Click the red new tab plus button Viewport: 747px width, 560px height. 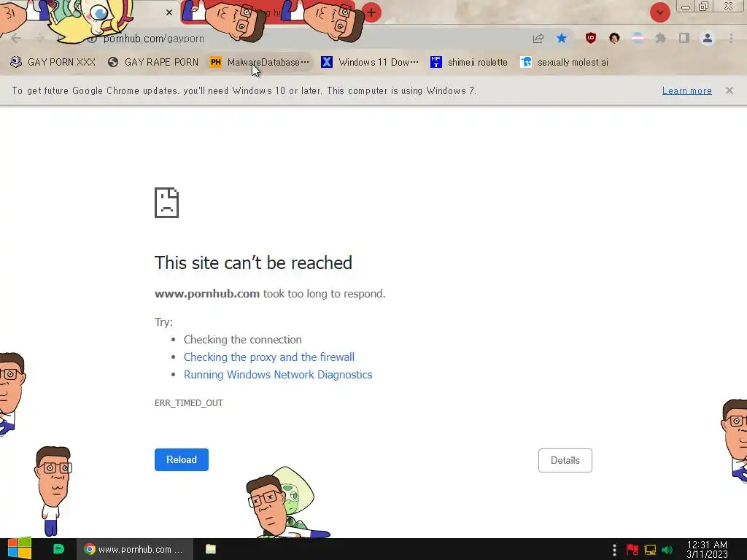(371, 12)
